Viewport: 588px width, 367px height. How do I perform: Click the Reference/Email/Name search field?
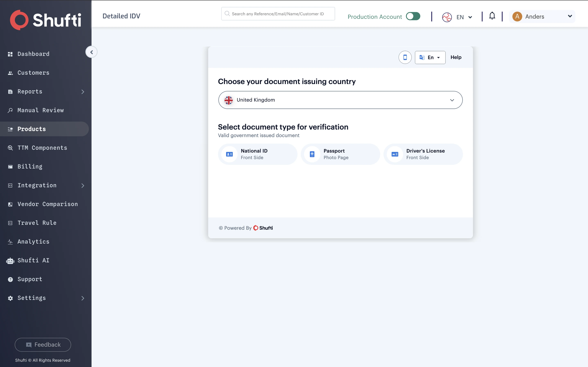coord(278,14)
